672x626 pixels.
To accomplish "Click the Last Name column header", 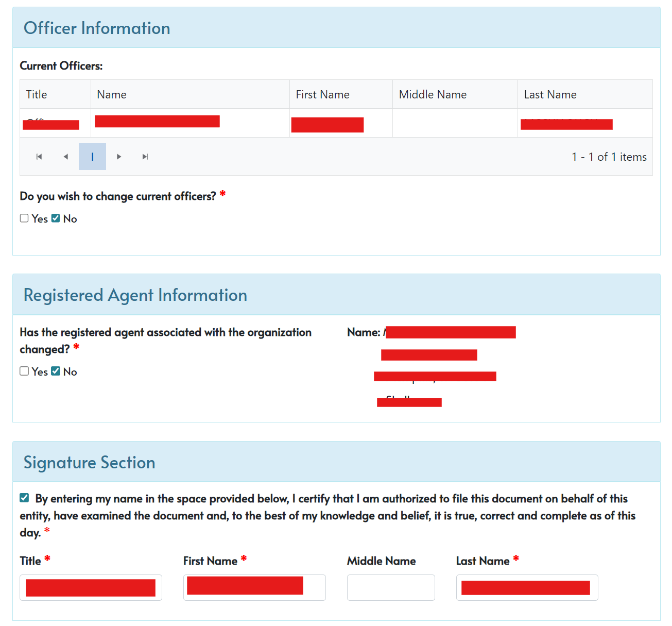I will 585,94.
